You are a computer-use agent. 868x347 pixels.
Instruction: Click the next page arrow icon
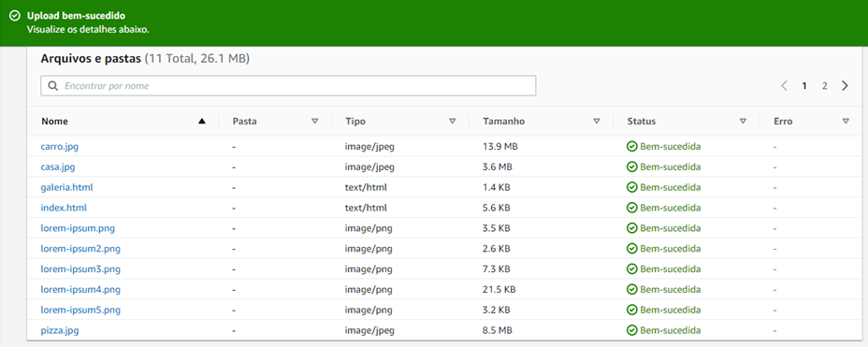coord(845,86)
